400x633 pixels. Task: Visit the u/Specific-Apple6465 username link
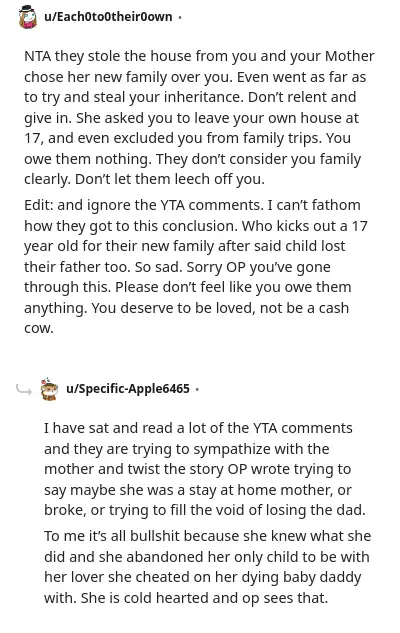128,389
